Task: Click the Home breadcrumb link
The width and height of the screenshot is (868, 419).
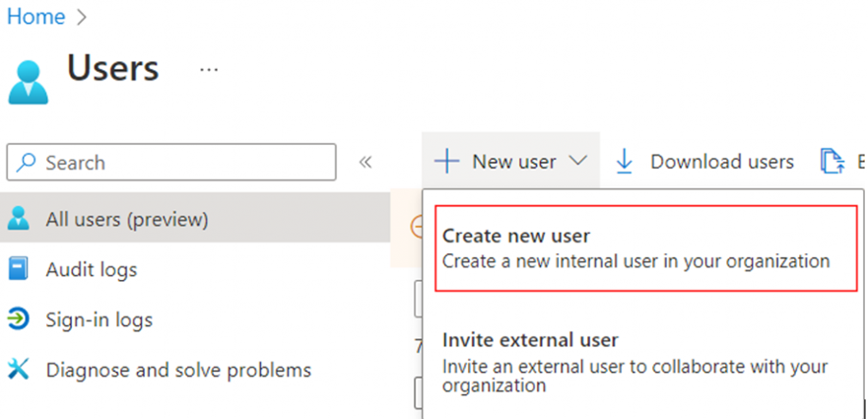Action: 36,17
